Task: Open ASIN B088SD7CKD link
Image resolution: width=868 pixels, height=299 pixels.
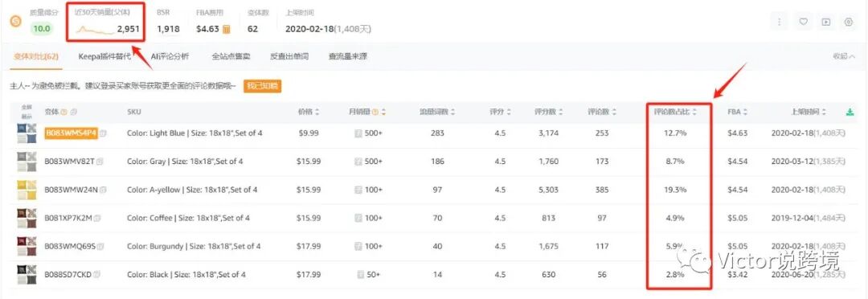Action: tap(68, 275)
